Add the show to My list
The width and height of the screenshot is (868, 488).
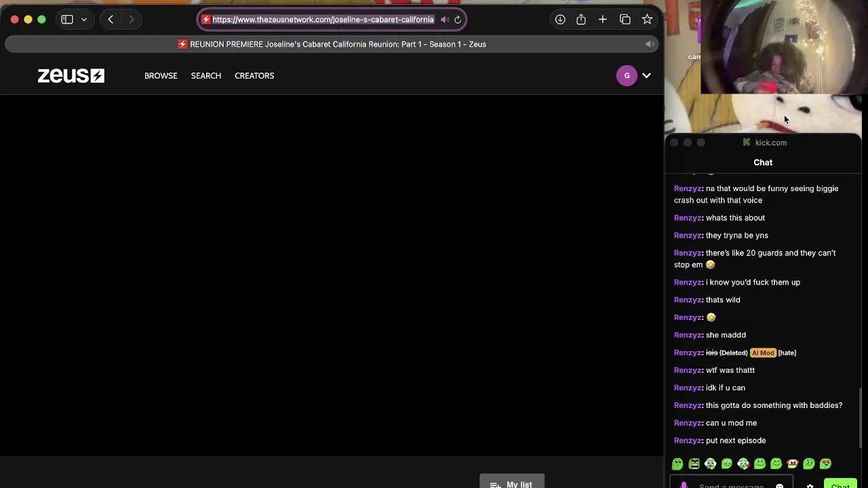(x=512, y=482)
